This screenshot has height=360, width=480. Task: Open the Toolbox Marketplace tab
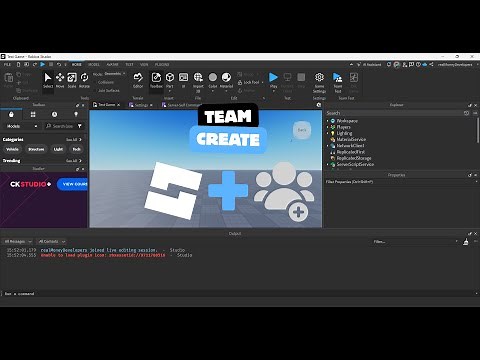11,114
